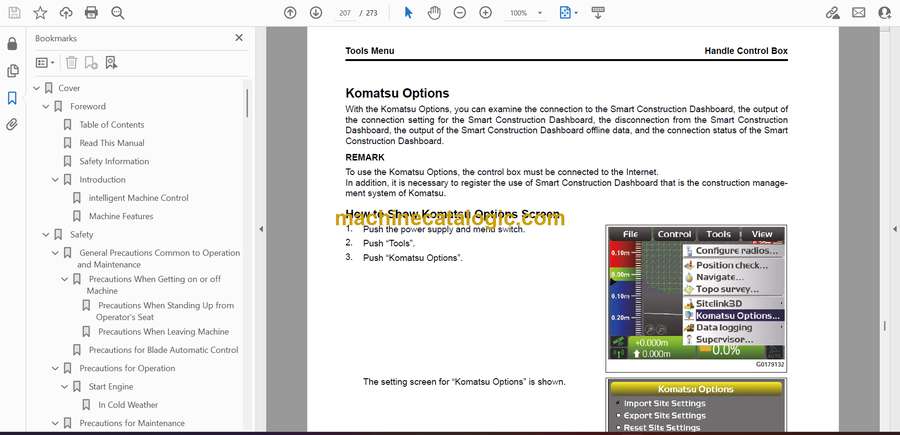Add document to starred favorites
This screenshot has height=435, width=900.
pos(40,13)
